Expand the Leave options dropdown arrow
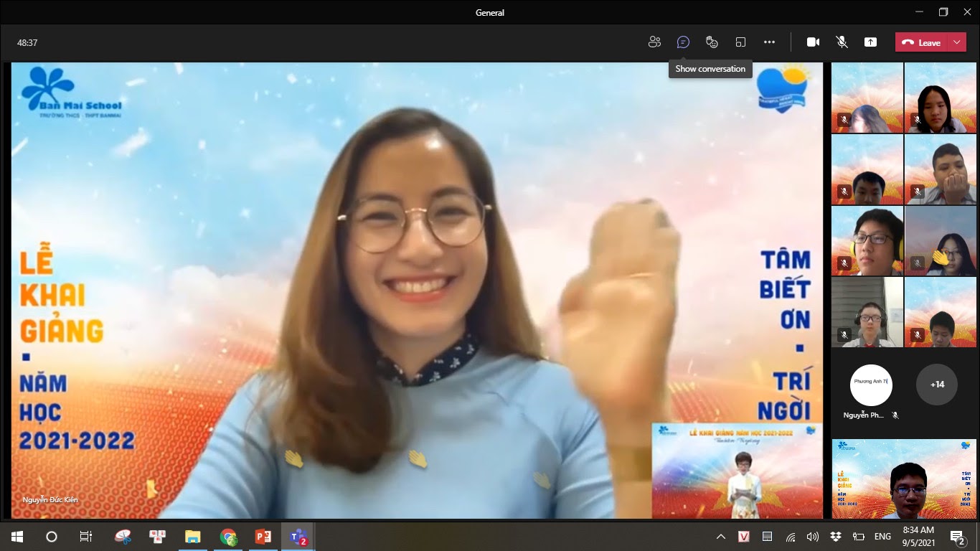This screenshot has width=980, height=551. coord(957,42)
